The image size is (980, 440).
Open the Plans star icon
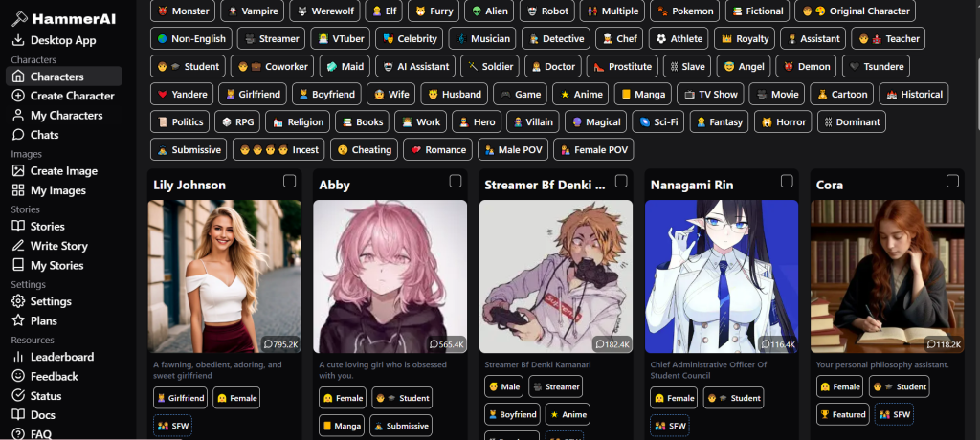pos(19,320)
